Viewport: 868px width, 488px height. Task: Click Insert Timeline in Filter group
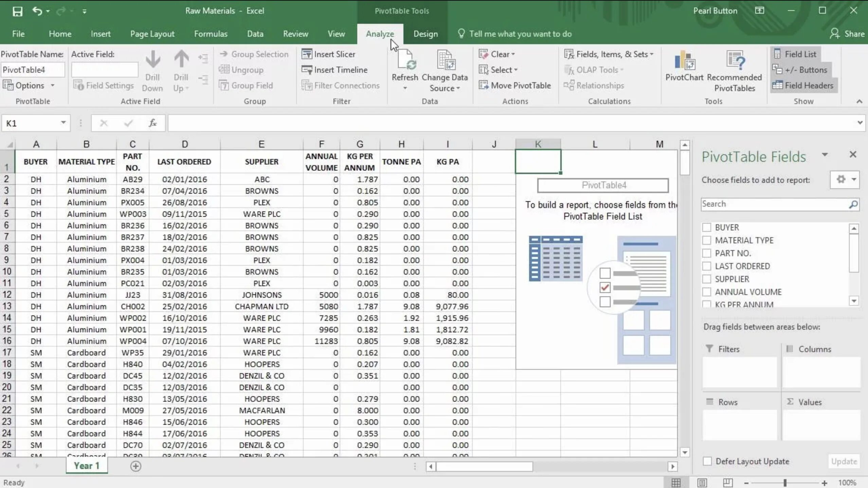click(334, 70)
